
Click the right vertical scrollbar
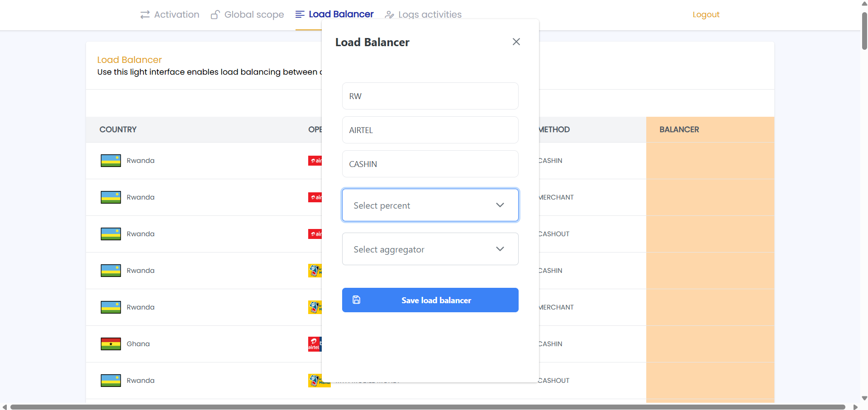point(863,27)
